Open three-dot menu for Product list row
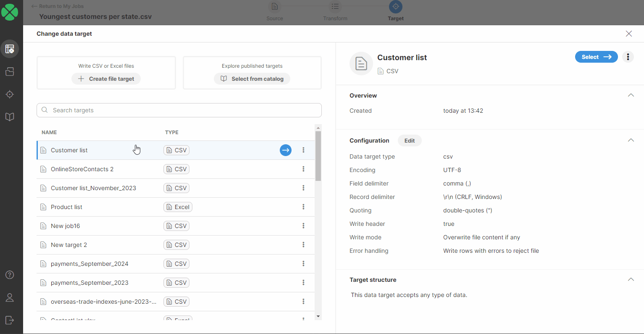The image size is (644, 334). pos(303,207)
